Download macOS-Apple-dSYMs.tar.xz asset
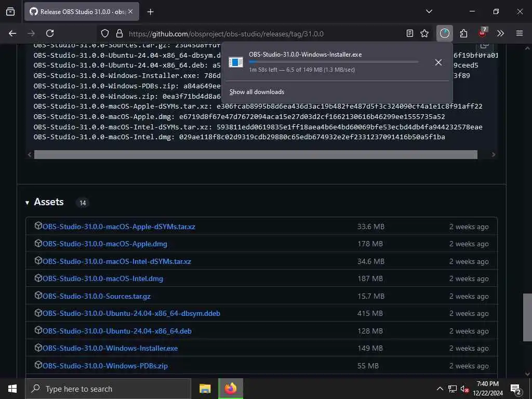Screen dimensions: 532x399 tap(119, 227)
